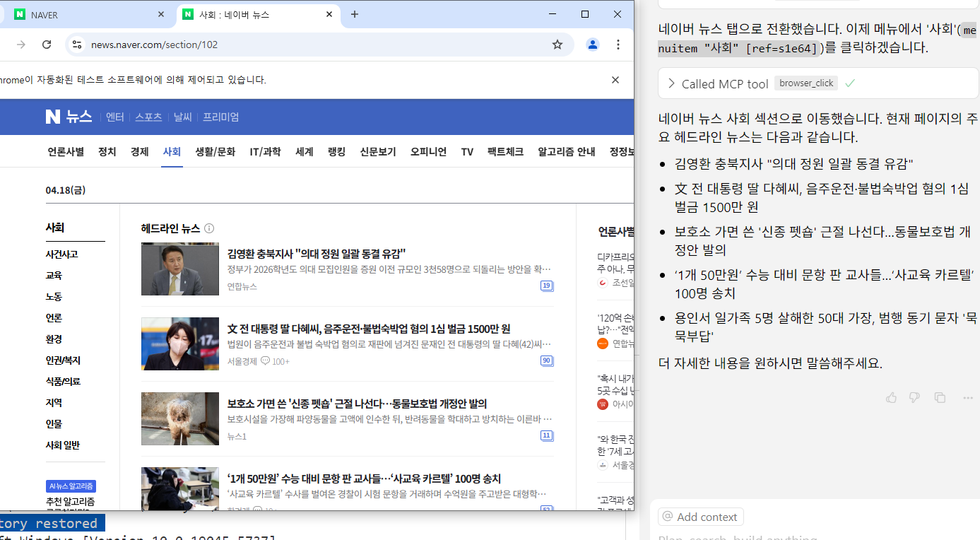The image size is (980, 540).
Task: Click the browser_click tool label
Action: point(806,83)
